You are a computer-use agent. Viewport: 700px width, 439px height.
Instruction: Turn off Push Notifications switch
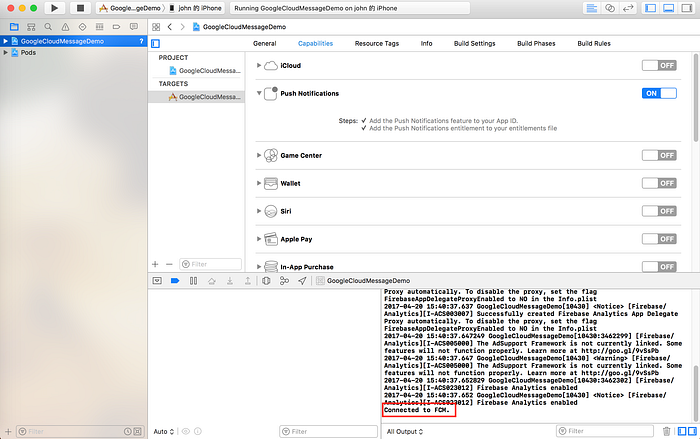(x=659, y=93)
